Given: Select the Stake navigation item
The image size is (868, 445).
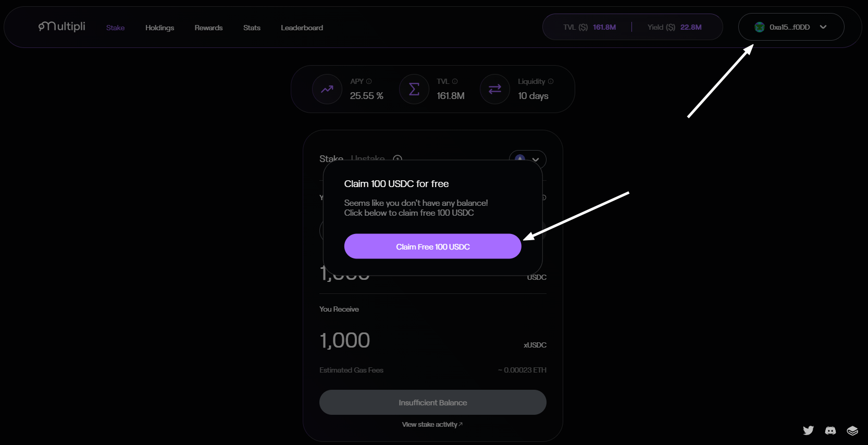Looking at the screenshot, I should 115,28.
